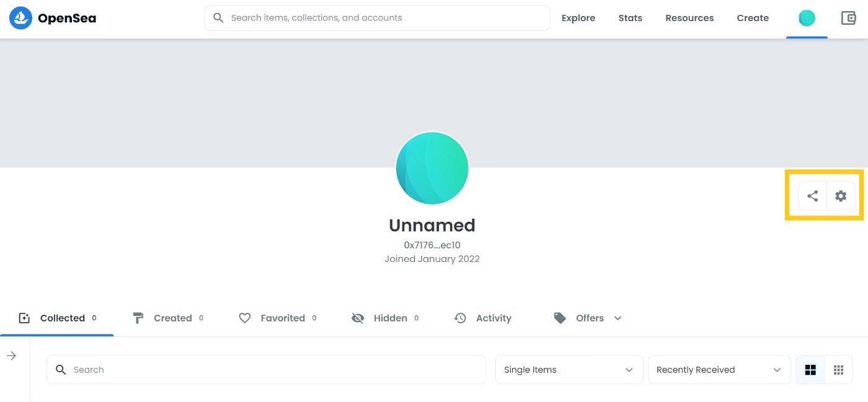Open profile settings gear icon
This screenshot has height=402, width=868.
[x=841, y=196]
